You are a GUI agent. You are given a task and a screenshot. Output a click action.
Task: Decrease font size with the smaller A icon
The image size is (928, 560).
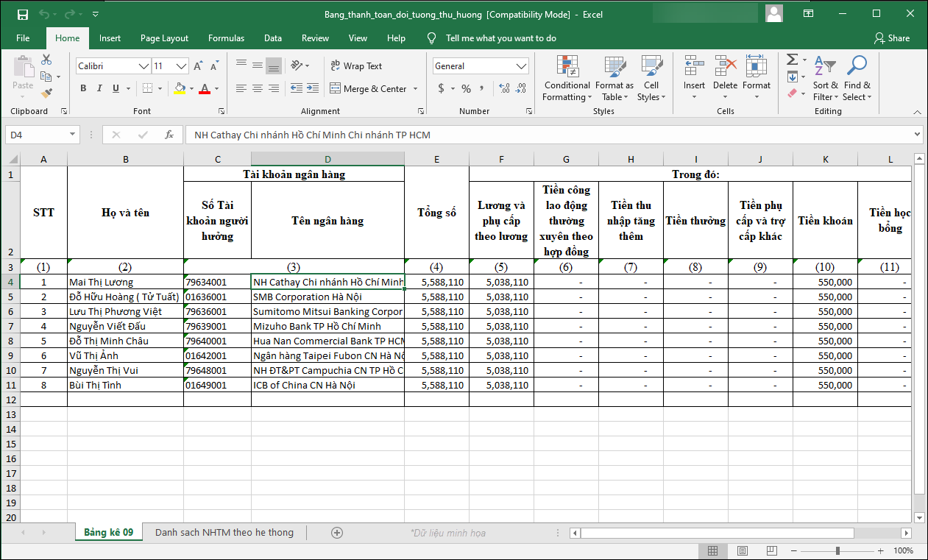point(213,66)
